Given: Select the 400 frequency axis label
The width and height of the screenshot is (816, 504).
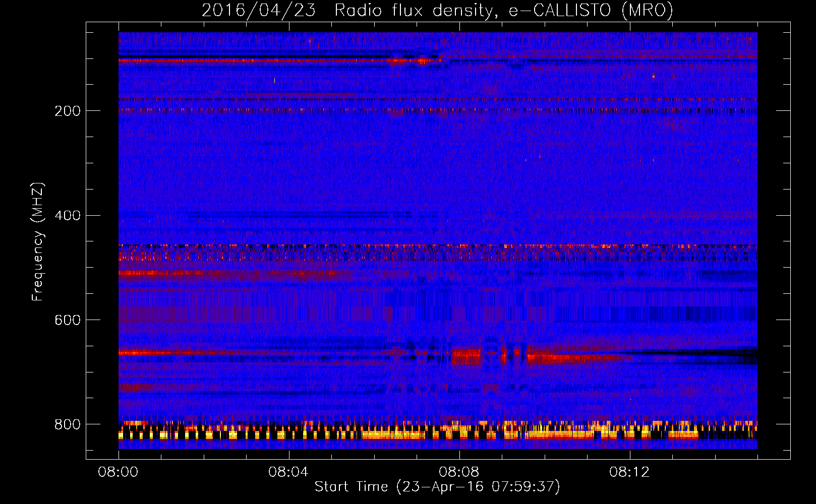Looking at the screenshot, I should click(x=68, y=216).
